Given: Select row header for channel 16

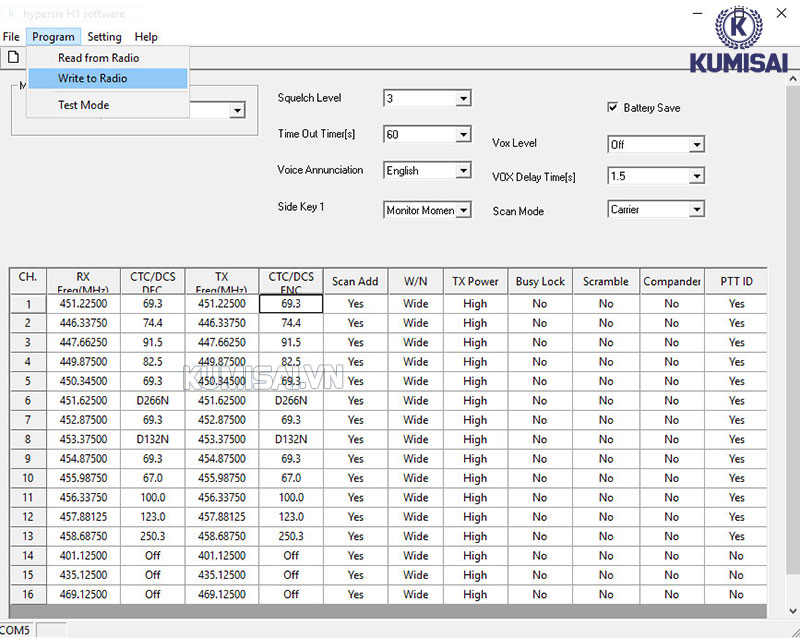Looking at the screenshot, I should (28, 595).
